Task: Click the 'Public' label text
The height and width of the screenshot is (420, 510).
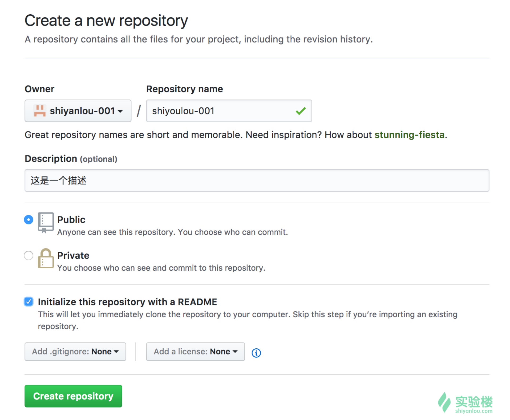Action: (x=71, y=220)
